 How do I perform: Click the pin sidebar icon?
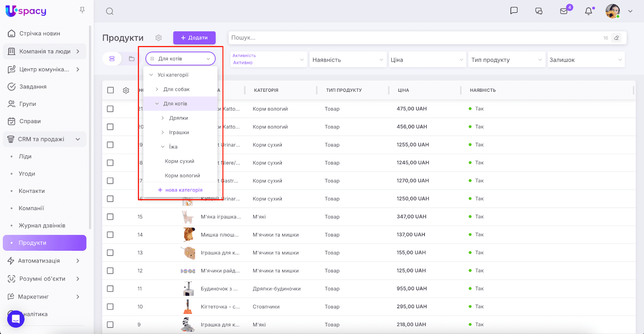pos(82,10)
